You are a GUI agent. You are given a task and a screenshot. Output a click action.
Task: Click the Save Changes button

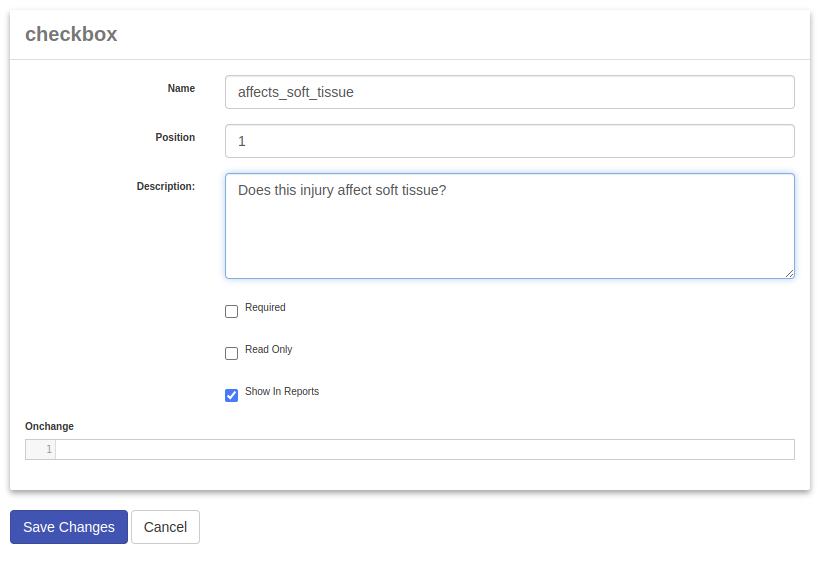69,527
